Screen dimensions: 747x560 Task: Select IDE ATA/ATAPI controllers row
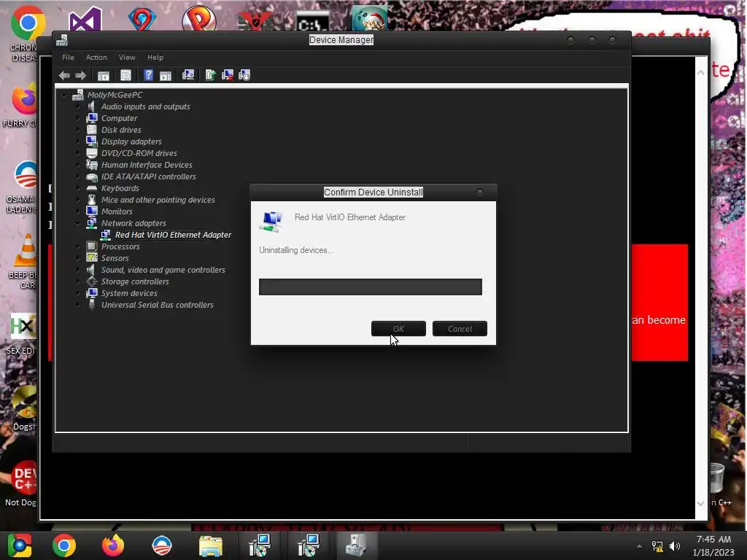click(x=149, y=176)
